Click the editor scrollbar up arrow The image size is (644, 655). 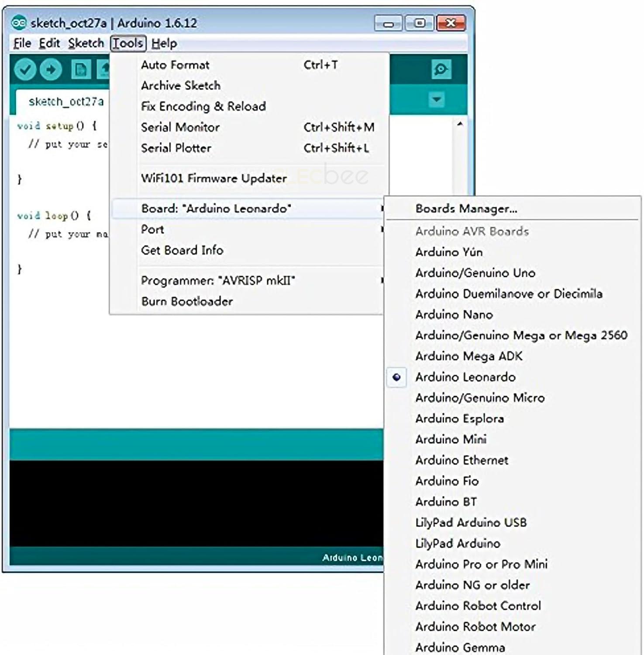tap(460, 124)
